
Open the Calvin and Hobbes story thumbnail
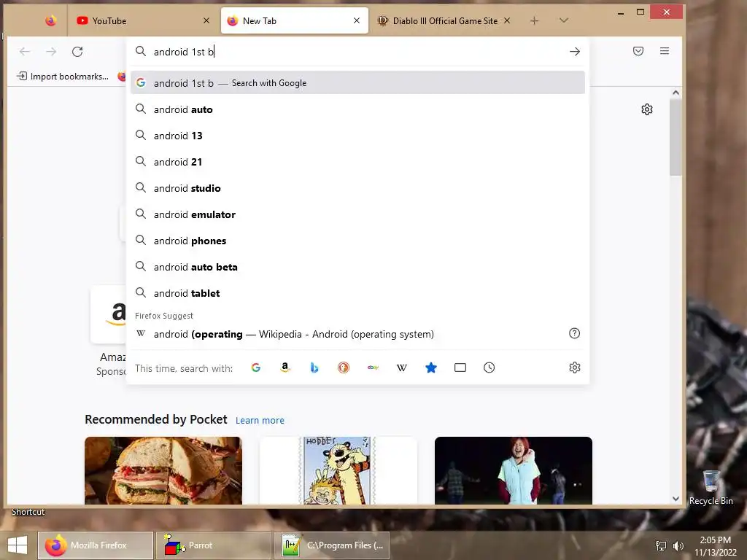point(338,470)
